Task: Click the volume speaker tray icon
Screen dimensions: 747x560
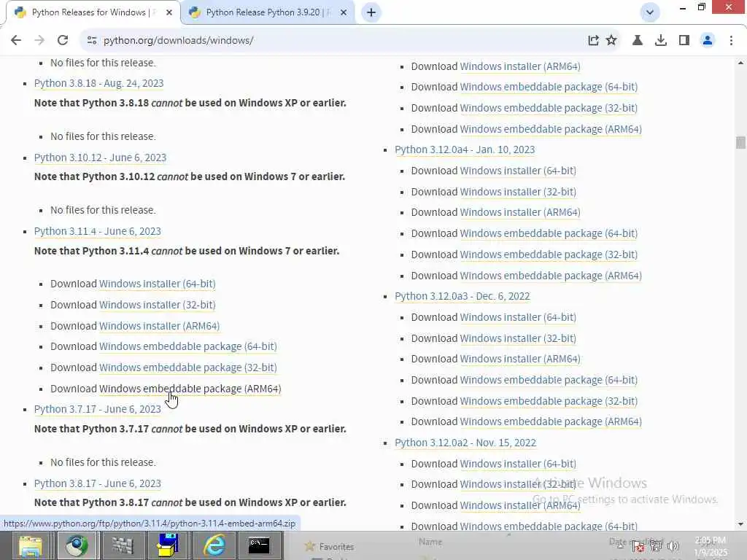Action: (673, 546)
